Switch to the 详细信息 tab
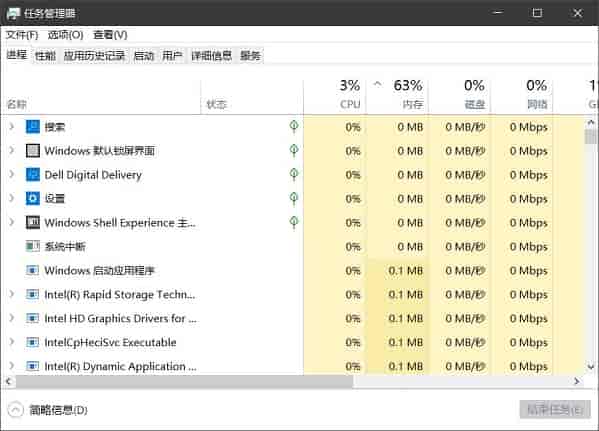 point(211,56)
